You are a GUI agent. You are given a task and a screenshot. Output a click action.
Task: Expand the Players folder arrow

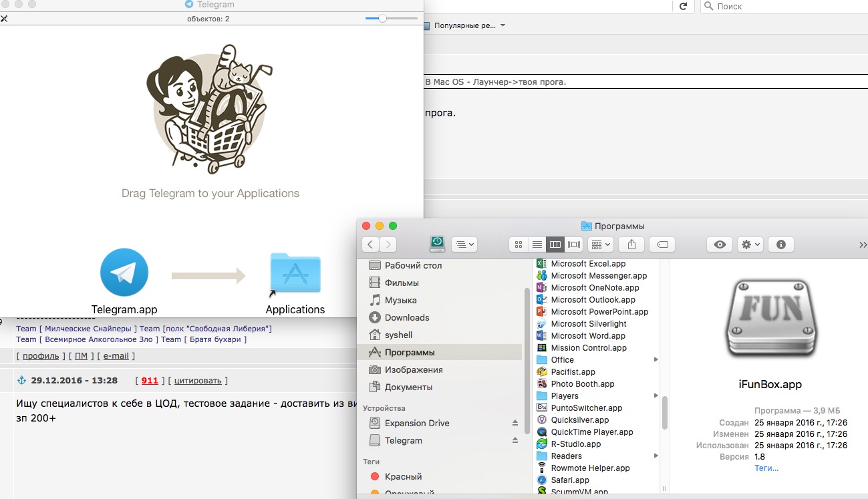(656, 396)
